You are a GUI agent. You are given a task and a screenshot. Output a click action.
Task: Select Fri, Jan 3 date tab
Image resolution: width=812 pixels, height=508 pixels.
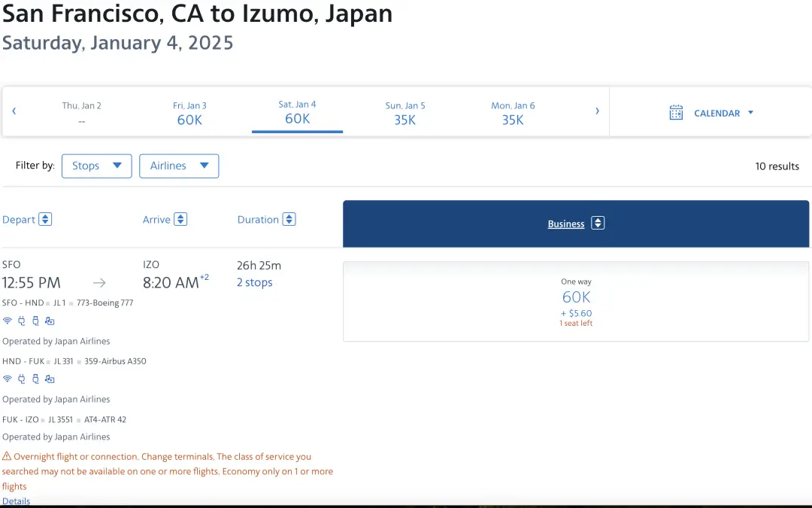click(x=189, y=113)
